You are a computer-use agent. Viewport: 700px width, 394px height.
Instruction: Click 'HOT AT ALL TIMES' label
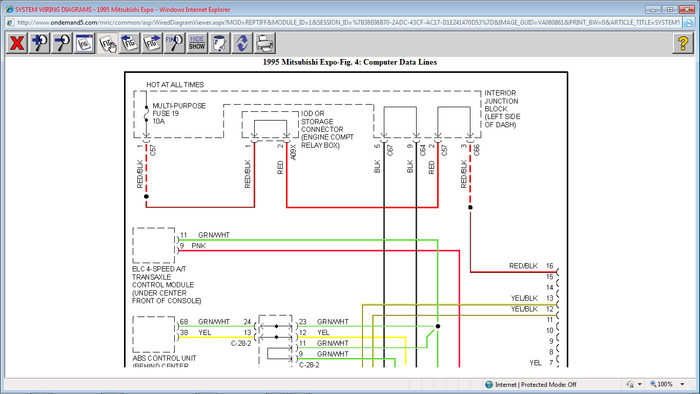click(x=175, y=85)
